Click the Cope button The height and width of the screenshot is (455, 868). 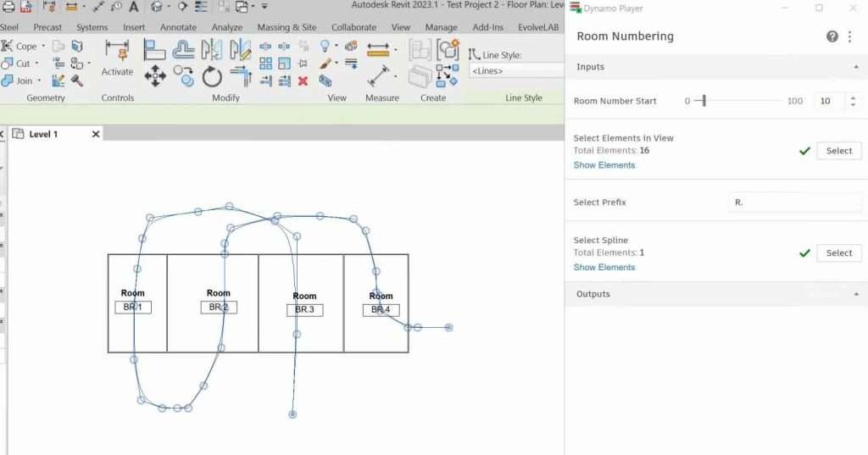click(19, 46)
